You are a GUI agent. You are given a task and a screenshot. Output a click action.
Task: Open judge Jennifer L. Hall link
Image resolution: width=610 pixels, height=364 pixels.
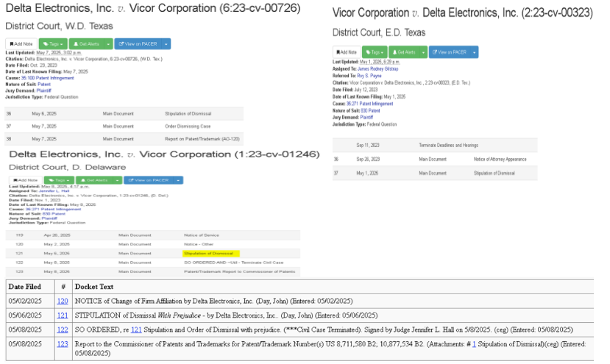coord(54,191)
